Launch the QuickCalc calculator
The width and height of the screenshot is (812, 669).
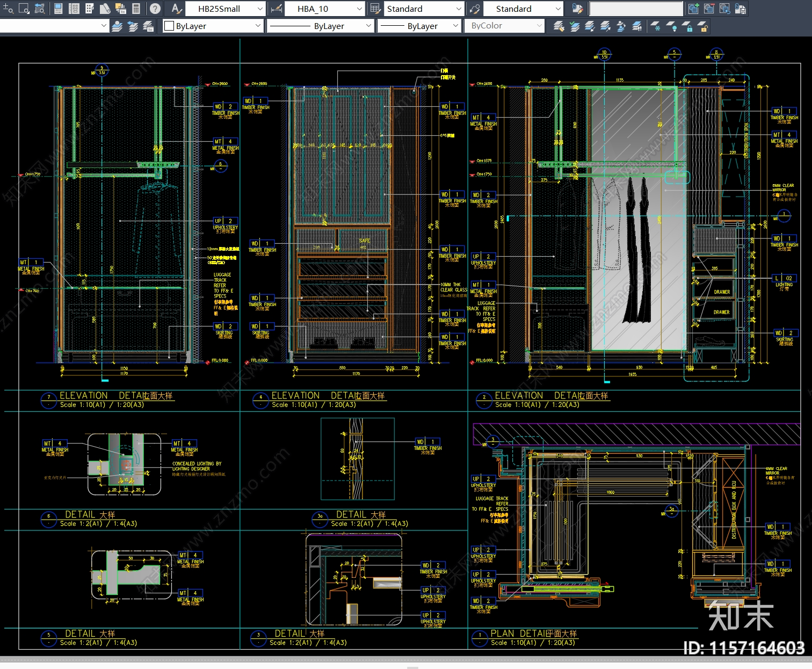point(136,9)
